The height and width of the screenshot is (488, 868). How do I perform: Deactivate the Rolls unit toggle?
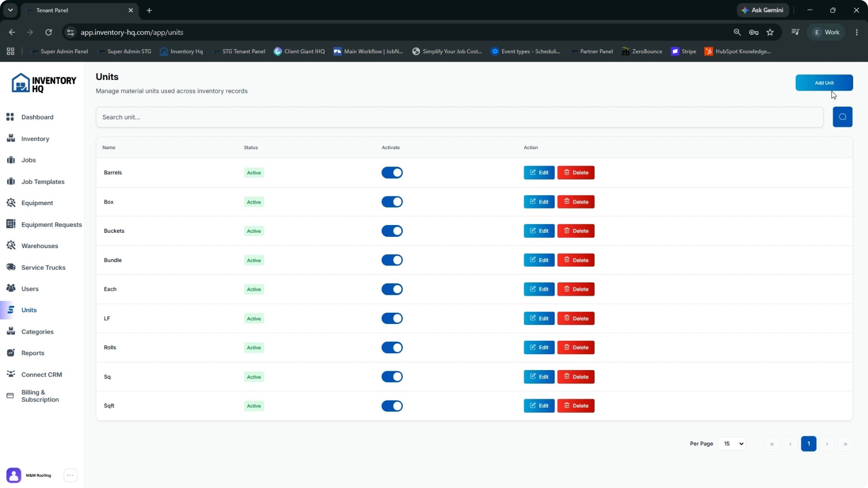(392, 348)
